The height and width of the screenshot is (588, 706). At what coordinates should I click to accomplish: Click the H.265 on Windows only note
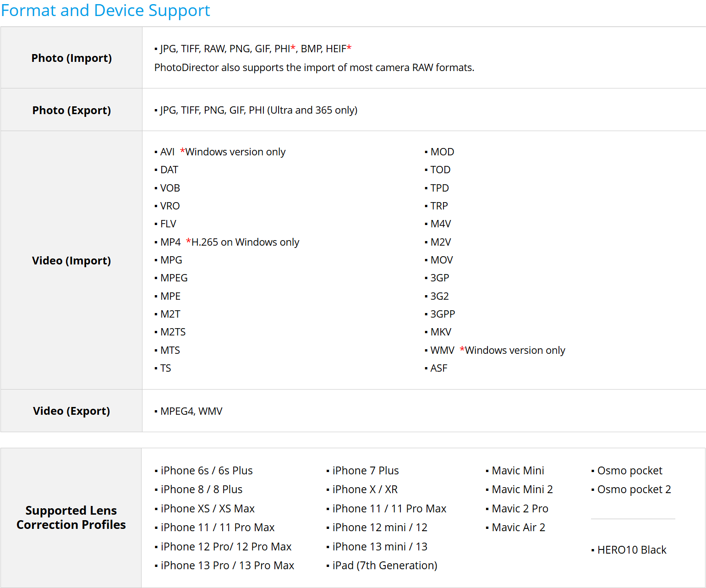(243, 242)
